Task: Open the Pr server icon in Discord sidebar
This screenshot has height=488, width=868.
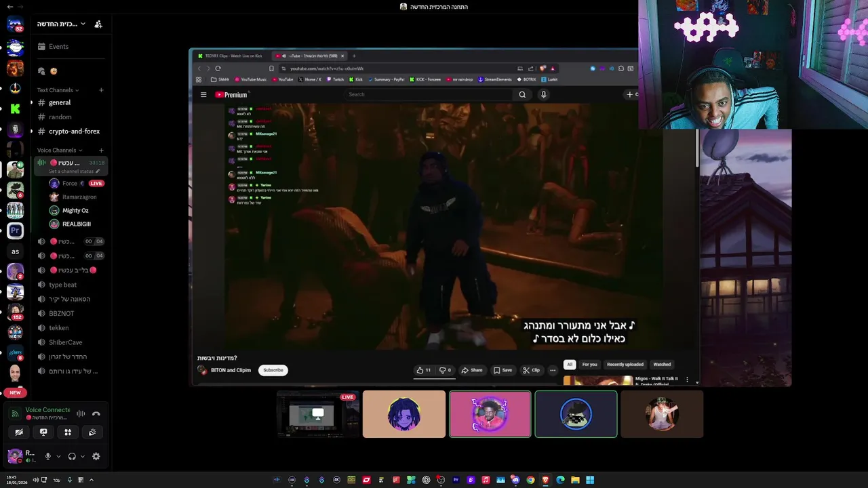Action: pyautogui.click(x=15, y=230)
